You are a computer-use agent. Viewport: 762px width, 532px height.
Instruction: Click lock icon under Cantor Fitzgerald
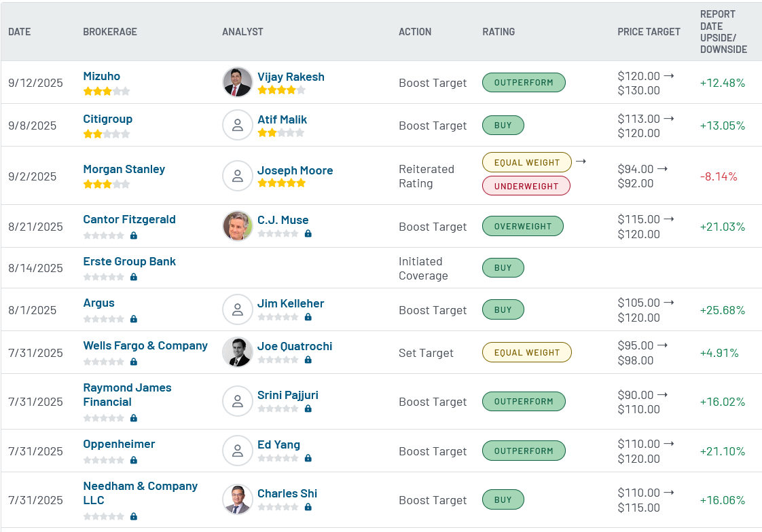(134, 235)
